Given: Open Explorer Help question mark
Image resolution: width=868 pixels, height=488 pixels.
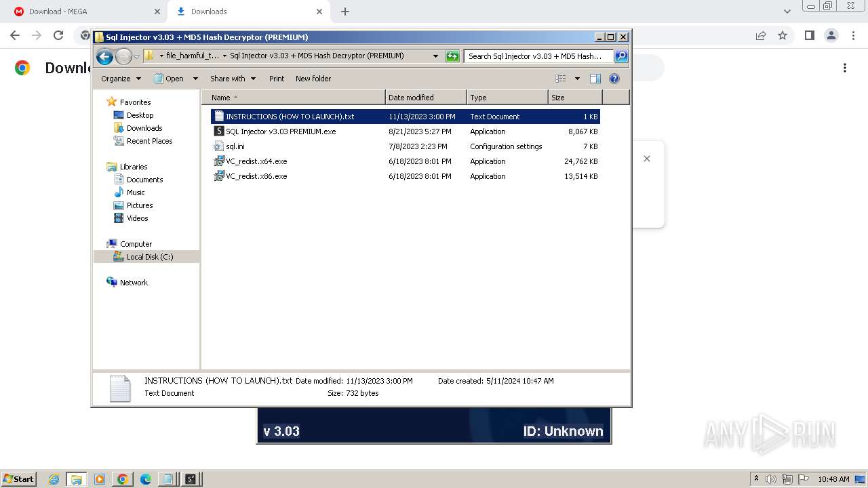Looking at the screenshot, I should [614, 79].
